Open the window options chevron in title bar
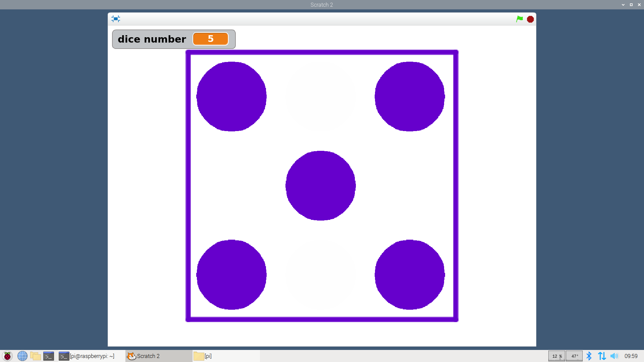This screenshot has width=644, height=362. (x=623, y=5)
